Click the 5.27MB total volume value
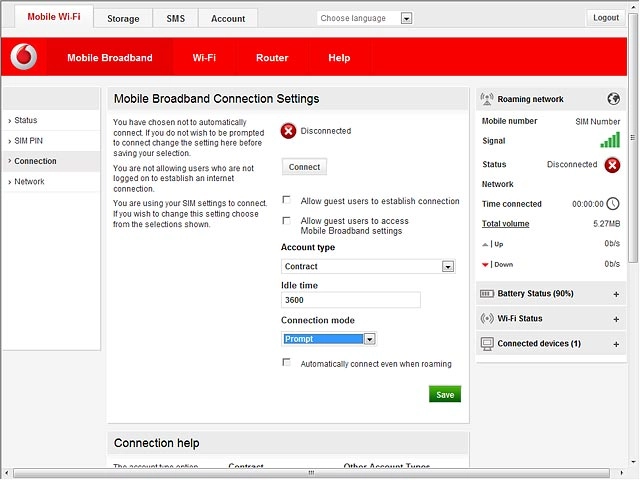Image resolution: width=640 pixels, height=480 pixels. pos(607,224)
